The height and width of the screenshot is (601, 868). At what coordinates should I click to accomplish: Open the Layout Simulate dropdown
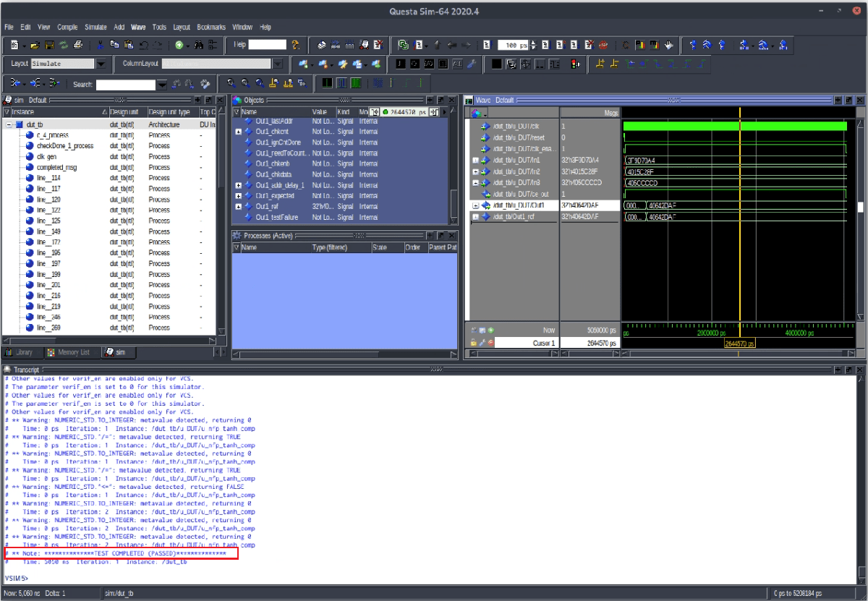tap(101, 64)
